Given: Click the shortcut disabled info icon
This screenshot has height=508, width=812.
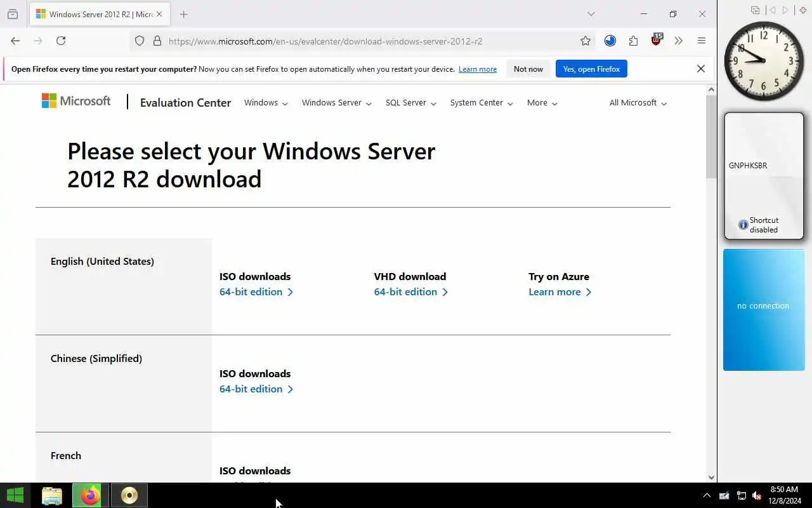Looking at the screenshot, I should pos(743,225).
